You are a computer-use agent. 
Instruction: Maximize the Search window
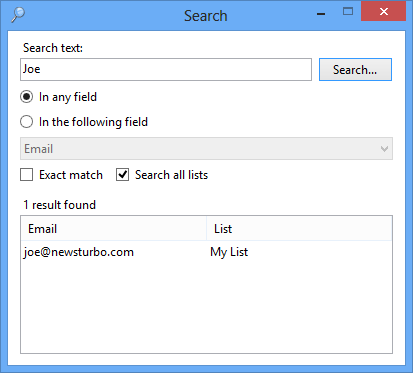(x=348, y=12)
